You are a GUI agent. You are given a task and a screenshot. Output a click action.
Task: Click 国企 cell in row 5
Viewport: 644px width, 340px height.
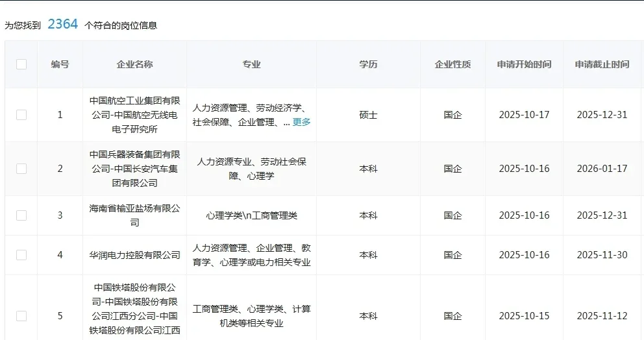point(452,316)
